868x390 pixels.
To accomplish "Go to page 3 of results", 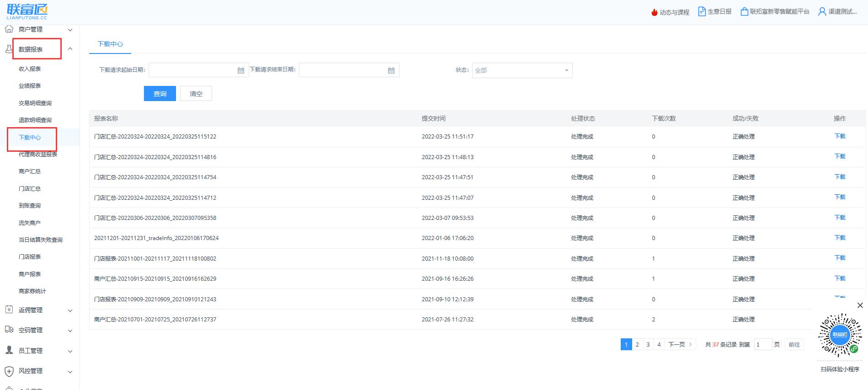I will tap(648, 344).
